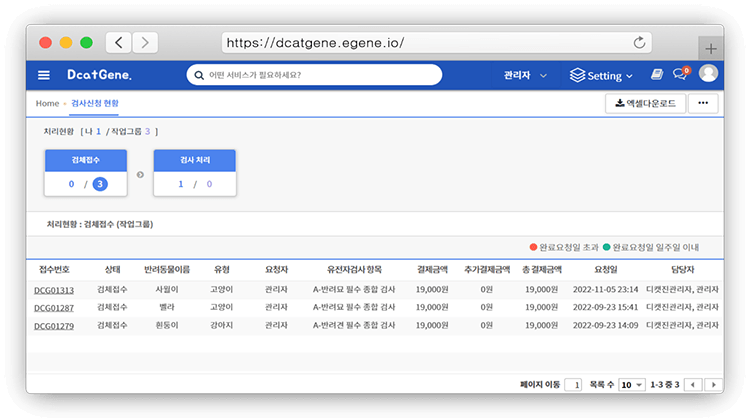Click the 엑셀다운로드 button
This screenshot has width=750, height=418.
pyautogui.click(x=644, y=103)
